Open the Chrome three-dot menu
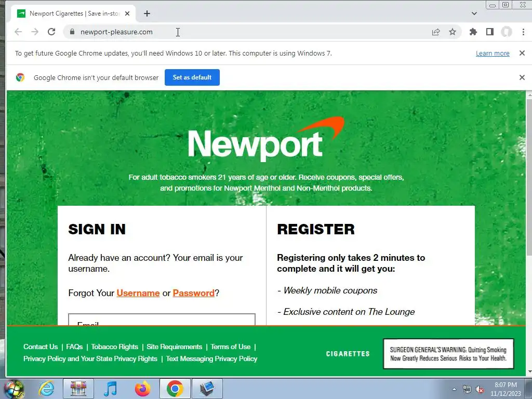Image resolution: width=532 pixels, height=399 pixels. [x=523, y=32]
